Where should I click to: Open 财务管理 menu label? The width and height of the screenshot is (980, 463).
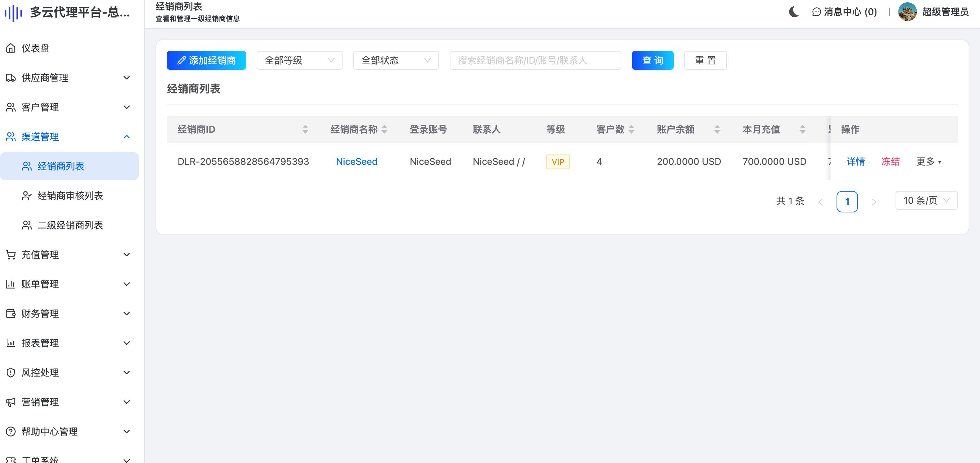click(40, 314)
